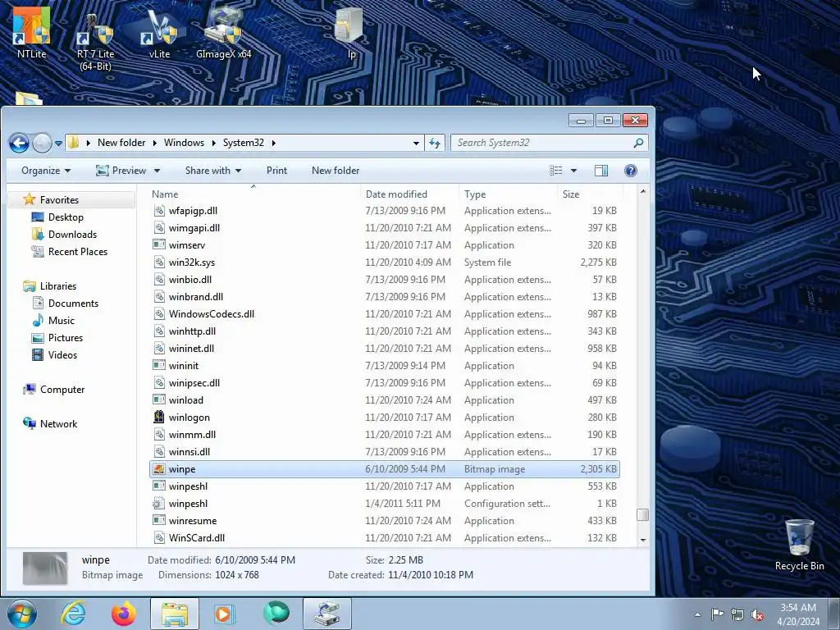The height and width of the screenshot is (630, 840).
Task: Open the dropdown arrow next to Preview
Action: point(157,171)
